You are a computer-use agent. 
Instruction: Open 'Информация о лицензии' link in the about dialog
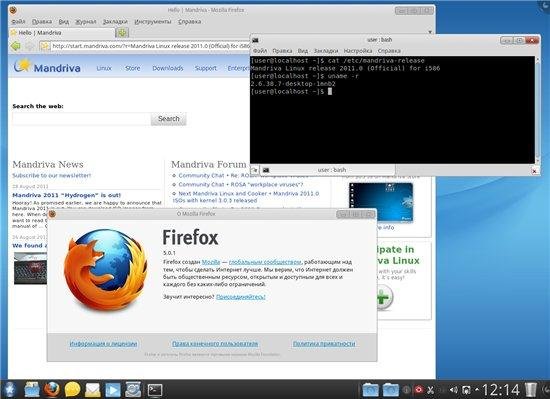(x=103, y=344)
